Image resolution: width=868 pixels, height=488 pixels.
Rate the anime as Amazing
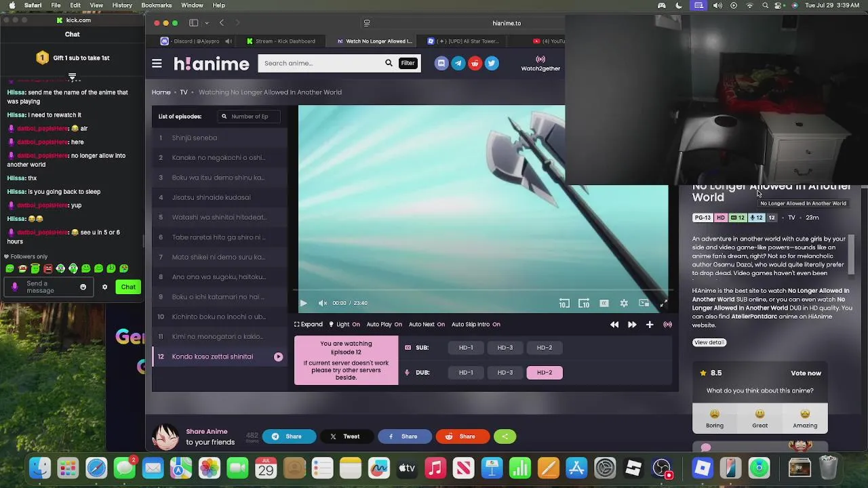(x=805, y=418)
